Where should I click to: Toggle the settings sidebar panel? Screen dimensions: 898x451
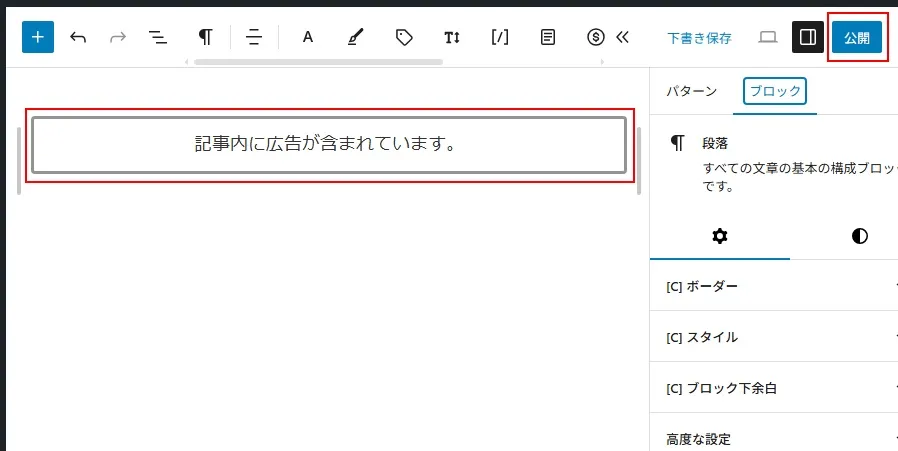[x=807, y=38]
